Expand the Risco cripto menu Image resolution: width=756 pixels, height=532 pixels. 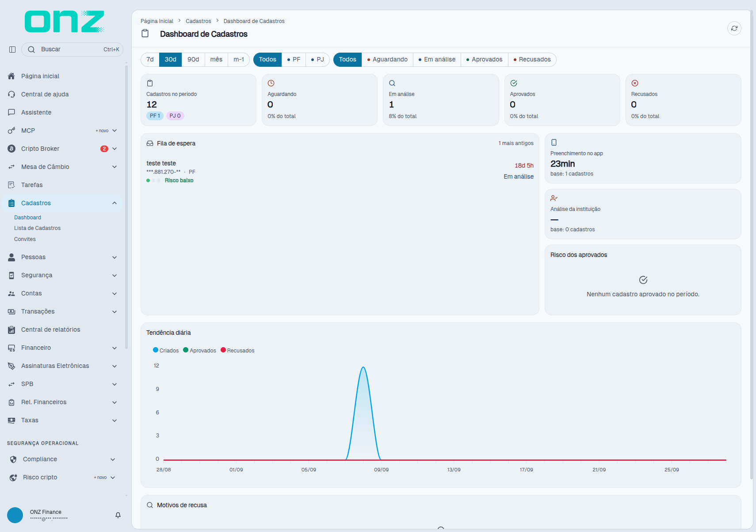click(x=62, y=477)
